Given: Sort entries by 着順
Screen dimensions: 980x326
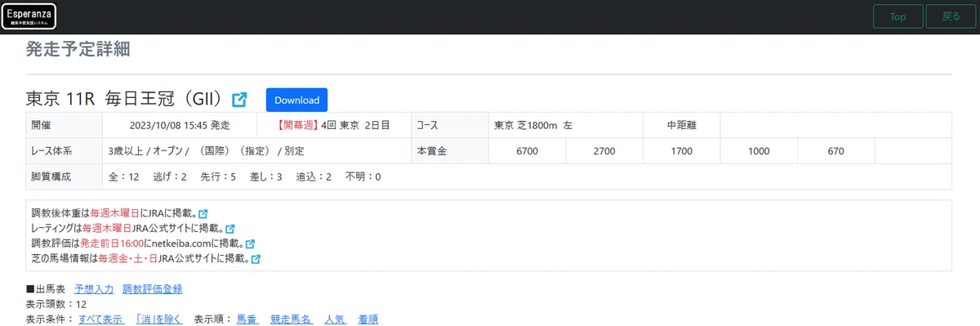Looking at the screenshot, I should (x=367, y=319).
